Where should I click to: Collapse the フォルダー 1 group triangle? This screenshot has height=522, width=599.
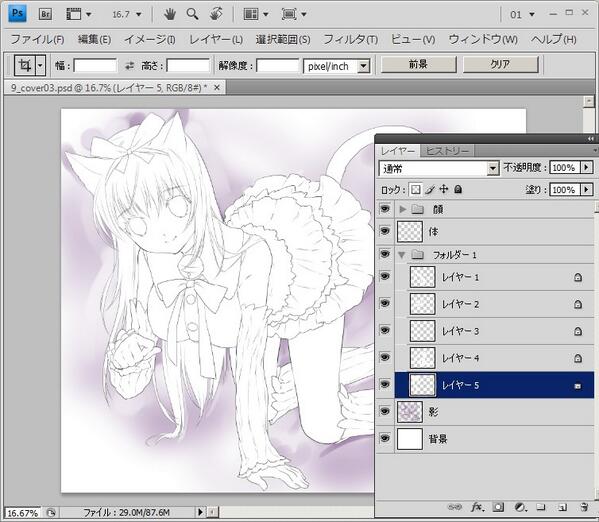click(x=401, y=255)
